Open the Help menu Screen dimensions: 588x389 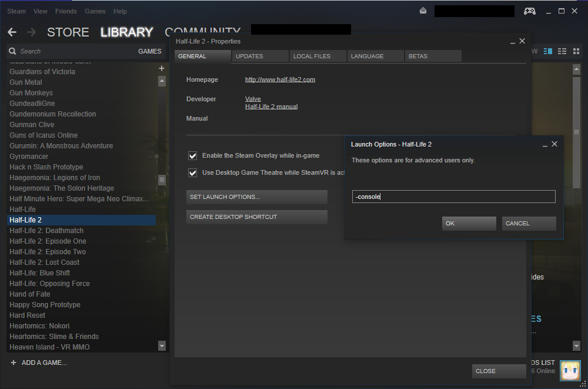click(x=120, y=11)
